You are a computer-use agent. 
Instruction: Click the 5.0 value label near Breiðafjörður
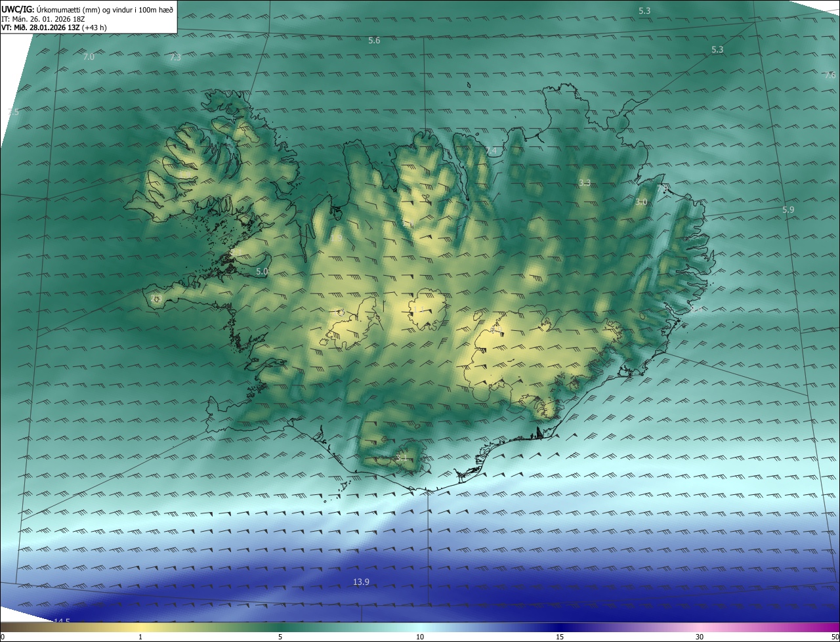tap(262, 271)
